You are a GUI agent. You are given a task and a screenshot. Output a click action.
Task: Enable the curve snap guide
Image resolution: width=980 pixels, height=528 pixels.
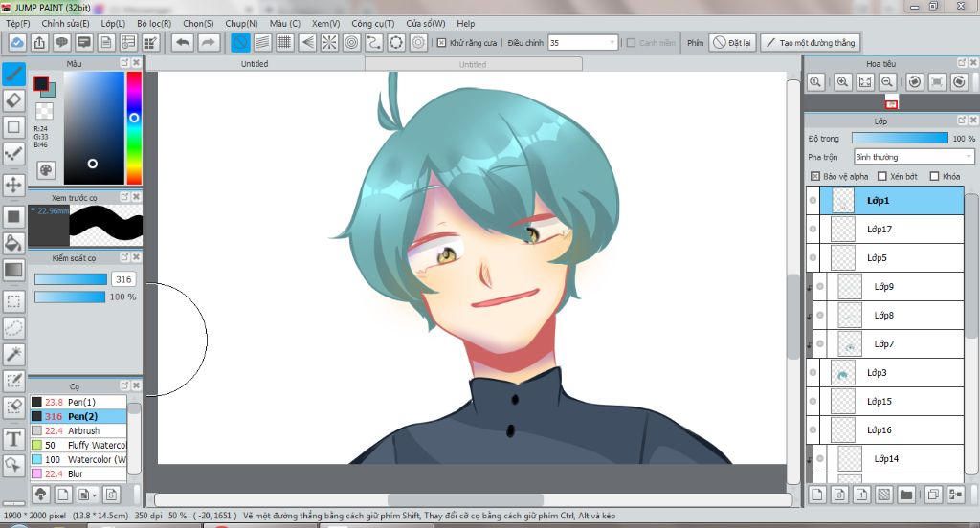(374, 42)
